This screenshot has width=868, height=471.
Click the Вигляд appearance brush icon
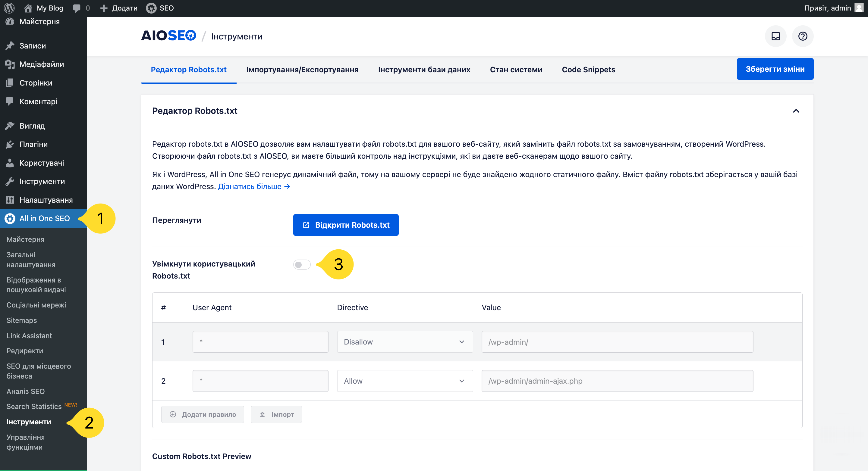pos(10,126)
